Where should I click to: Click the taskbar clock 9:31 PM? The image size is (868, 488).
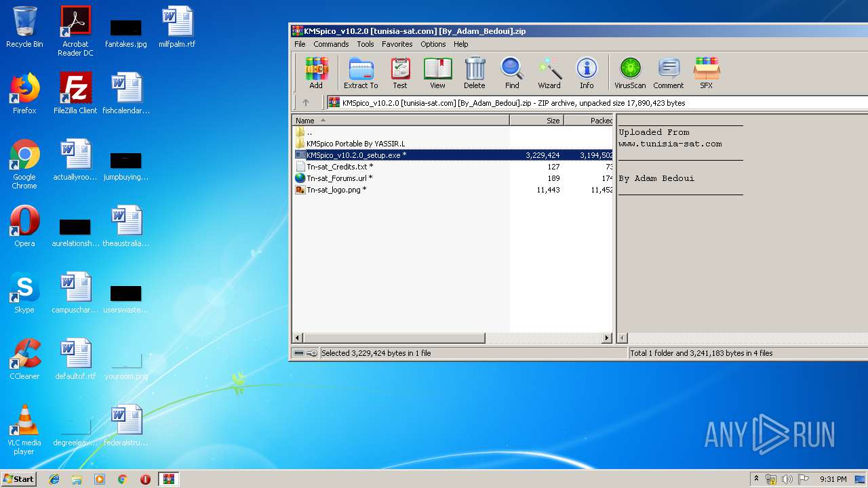(x=833, y=479)
